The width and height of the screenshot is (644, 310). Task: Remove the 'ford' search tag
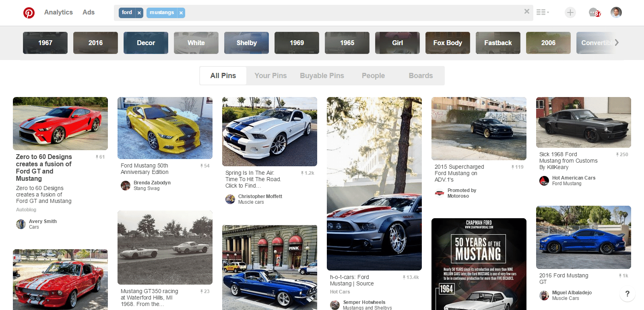(x=139, y=13)
